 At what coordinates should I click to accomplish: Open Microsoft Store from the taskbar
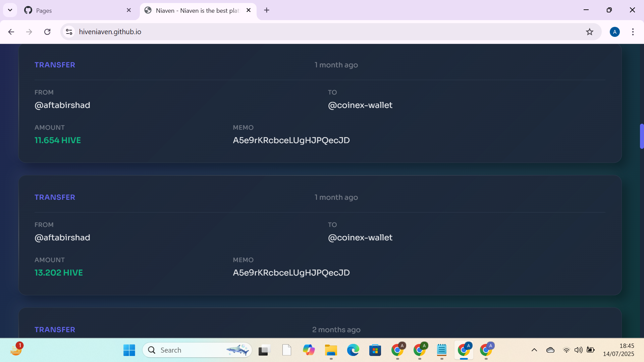375,350
